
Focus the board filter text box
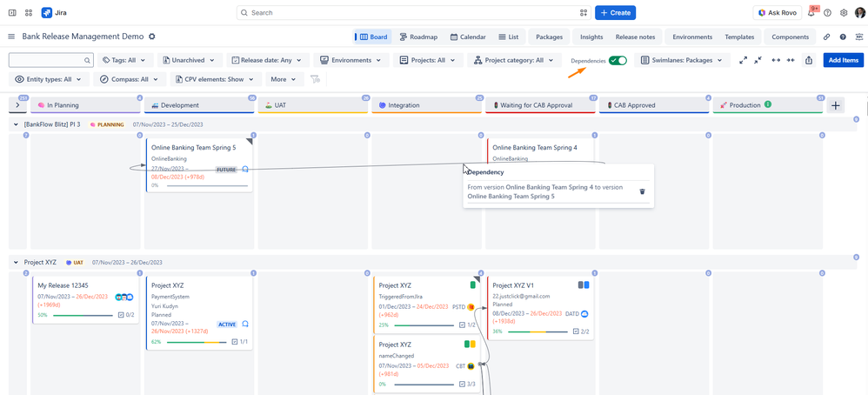click(51, 60)
